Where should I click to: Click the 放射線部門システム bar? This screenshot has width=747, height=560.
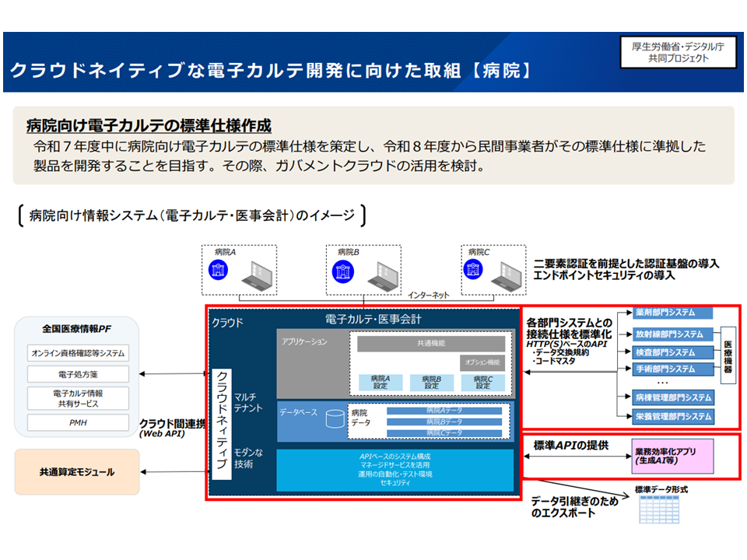pos(666,334)
